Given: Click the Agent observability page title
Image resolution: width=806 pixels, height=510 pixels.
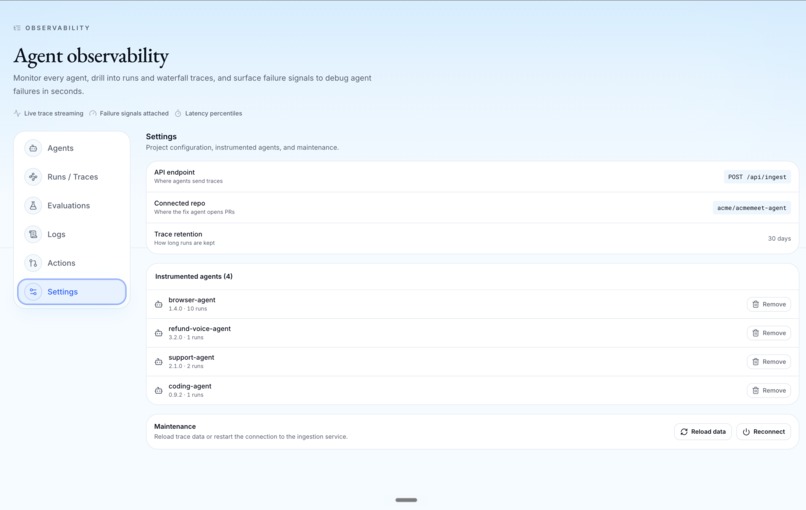Looking at the screenshot, I should click(x=91, y=56).
